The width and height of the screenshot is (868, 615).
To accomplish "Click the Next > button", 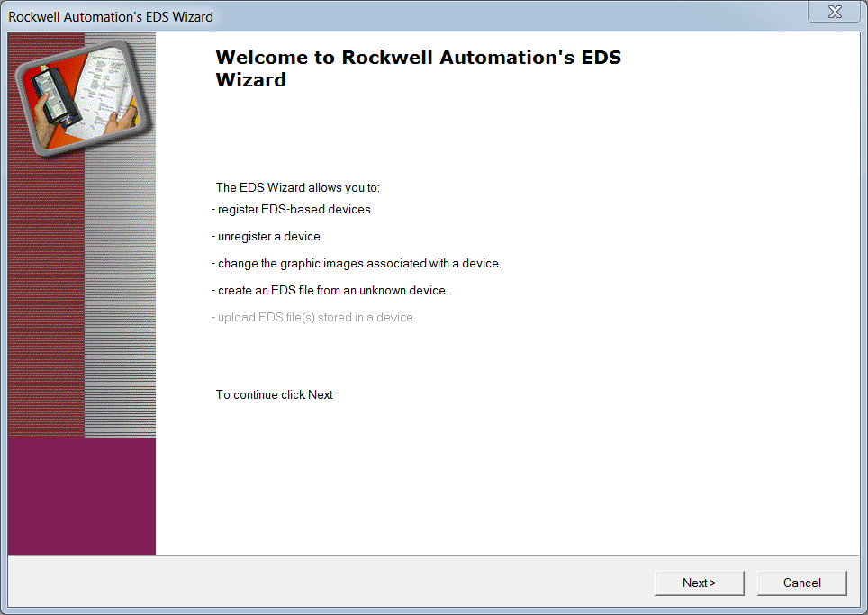I will 699,583.
